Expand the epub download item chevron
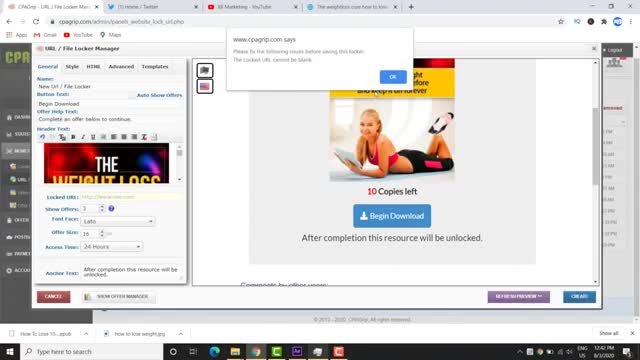 click(x=86, y=334)
